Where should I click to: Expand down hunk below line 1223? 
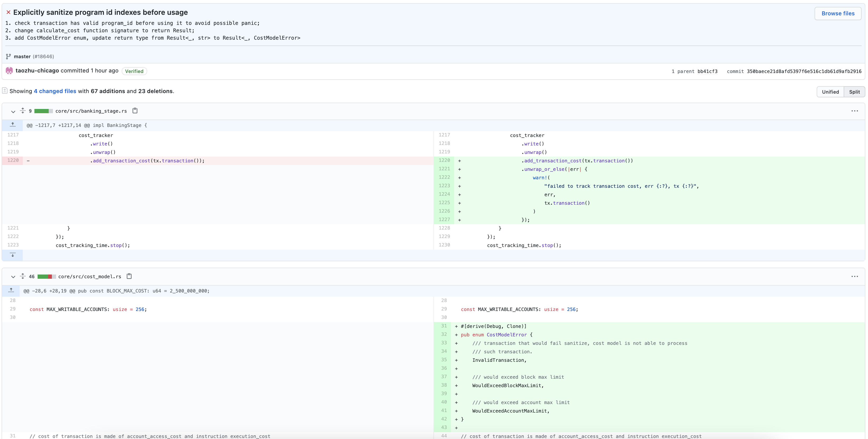click(12, 255)
